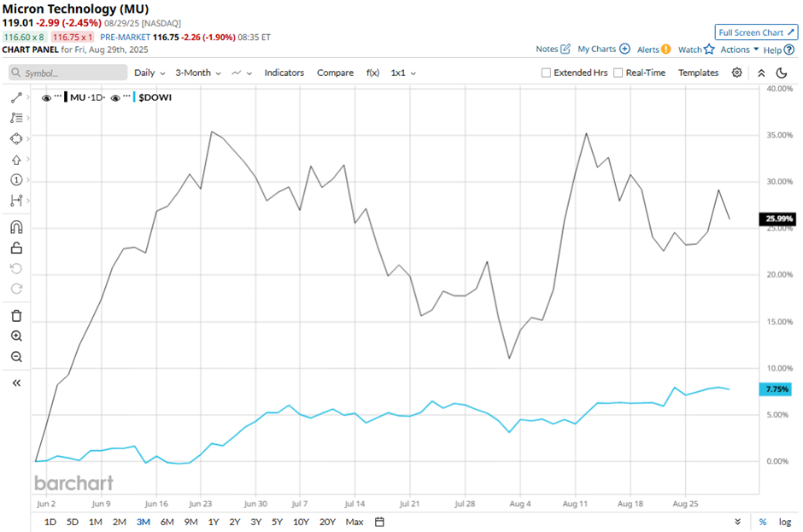Pick the measure range tool
803x532 pixels.
pos(16,200)
